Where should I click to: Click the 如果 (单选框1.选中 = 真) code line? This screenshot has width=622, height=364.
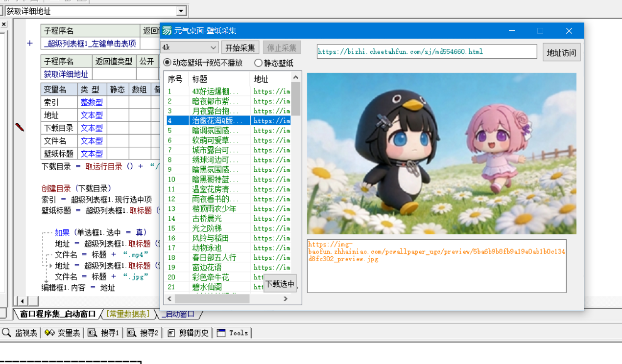point(101,232)
